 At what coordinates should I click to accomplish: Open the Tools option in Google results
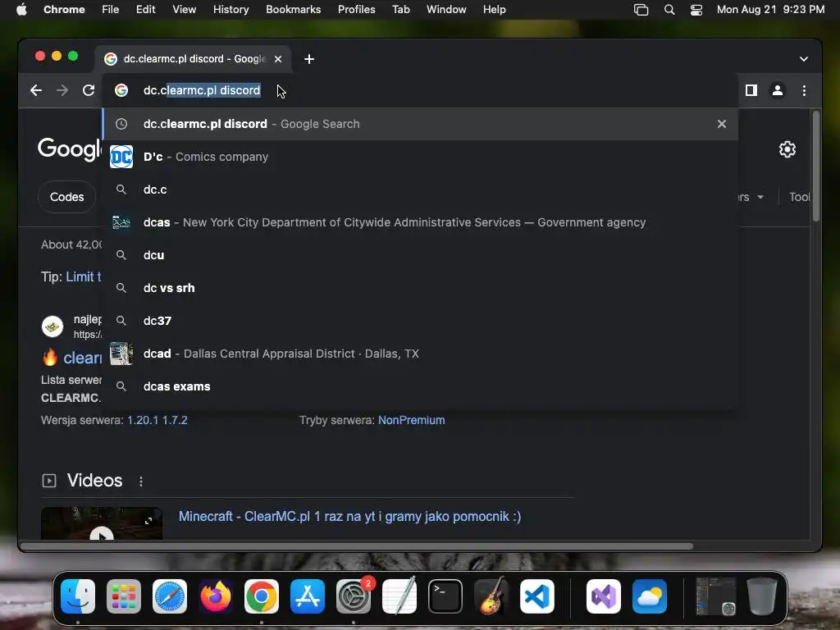coord(799,197)
